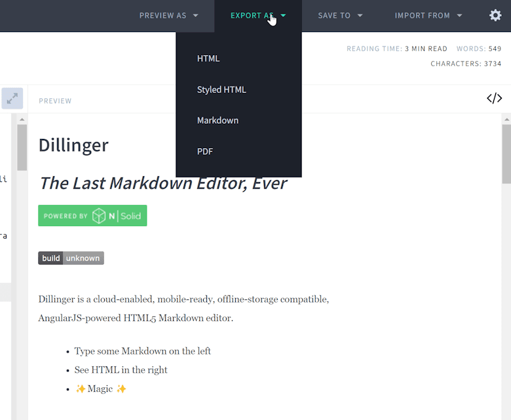
Task: Click the preview pane scroll up arrow
Action: point(506,120)
